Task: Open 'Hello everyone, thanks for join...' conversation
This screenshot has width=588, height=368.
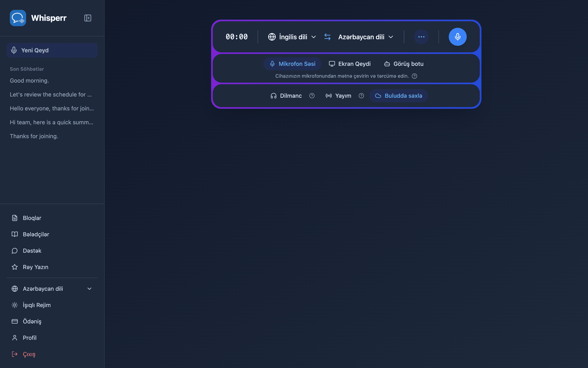Action: point(52,109)
